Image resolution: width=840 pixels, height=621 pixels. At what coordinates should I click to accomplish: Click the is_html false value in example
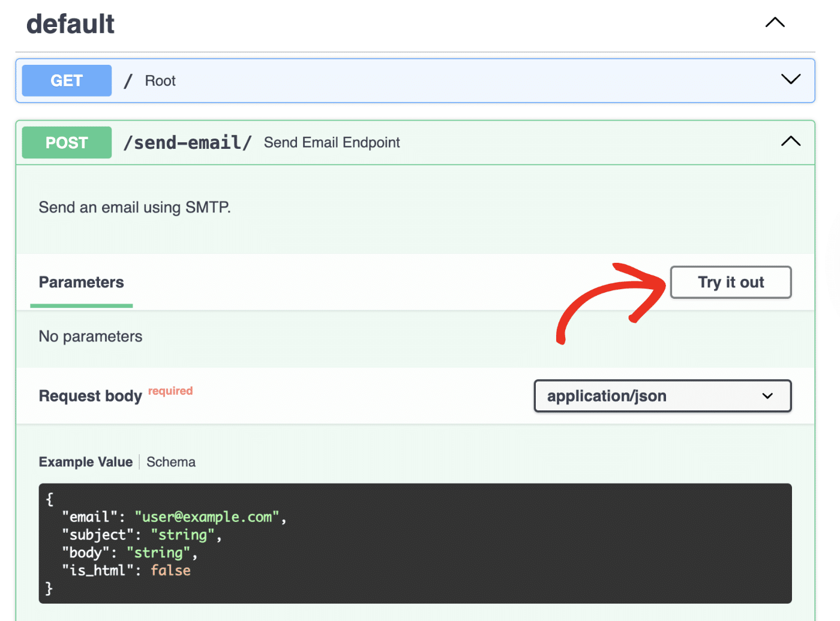(x=170, y=570)
